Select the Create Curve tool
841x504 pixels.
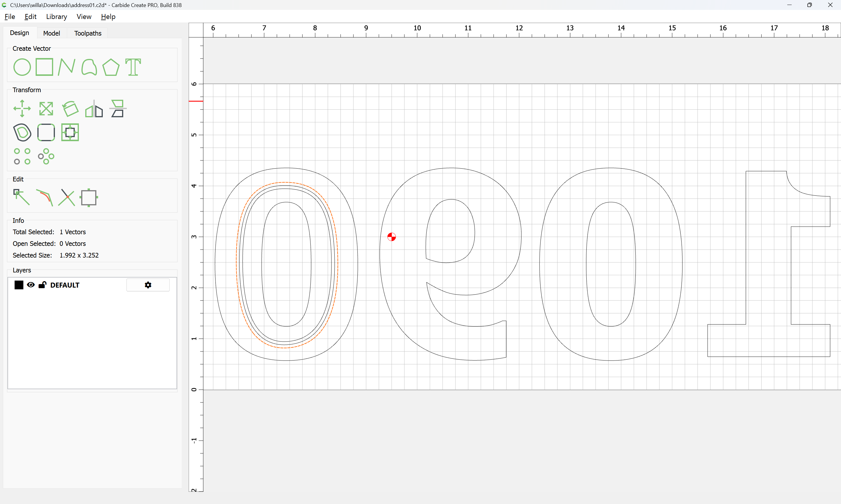(x=89, y=67)
